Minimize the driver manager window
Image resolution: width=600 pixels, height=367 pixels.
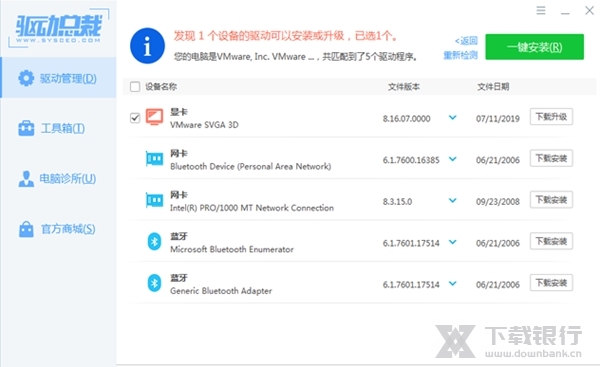click(x=565, y=13)
